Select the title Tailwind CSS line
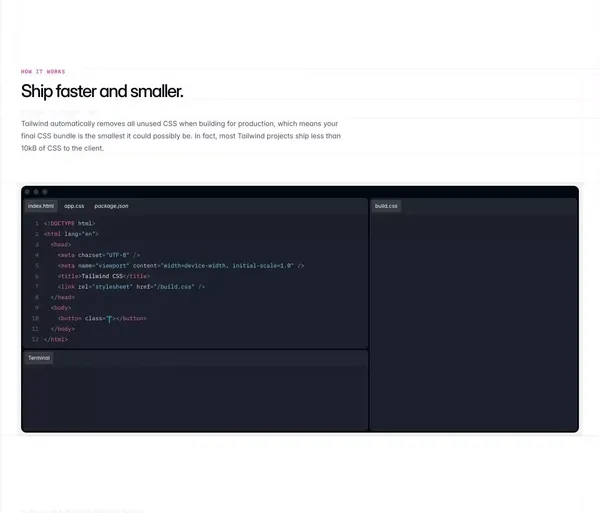Viewport: 600px width, 513px height. [104, 276]
